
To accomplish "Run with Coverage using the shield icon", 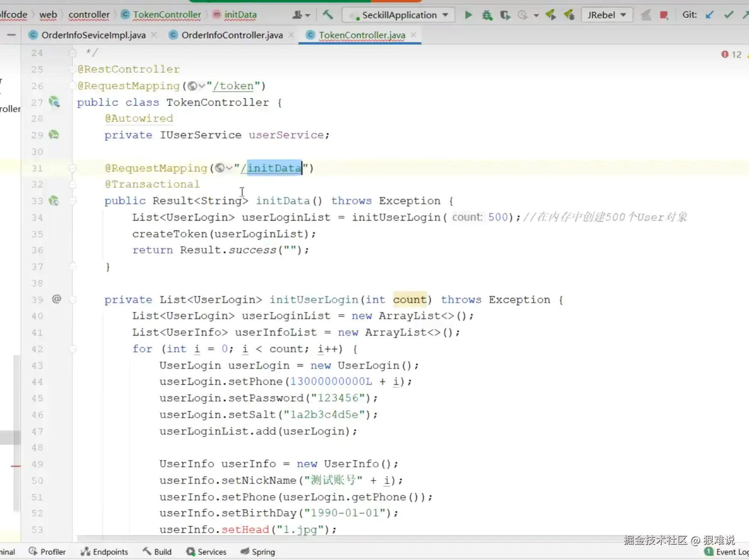I will 505,15.
